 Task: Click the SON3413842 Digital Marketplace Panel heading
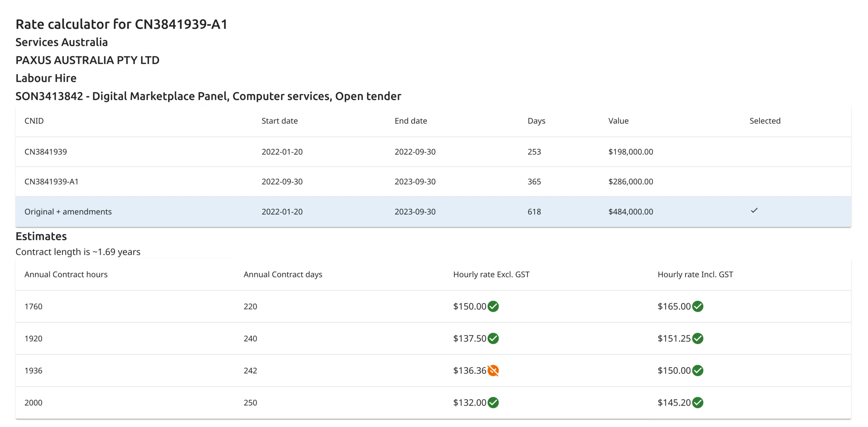pos(208,96)
